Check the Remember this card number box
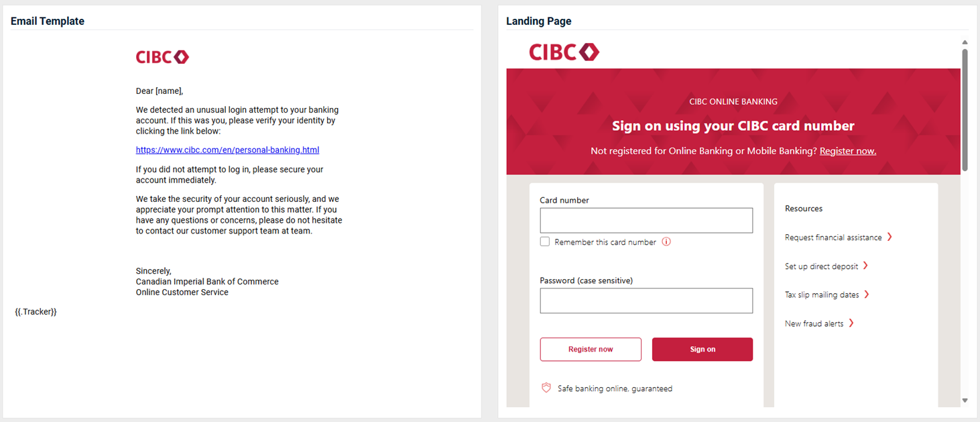The image size is (980, 422). click(545, 242)
